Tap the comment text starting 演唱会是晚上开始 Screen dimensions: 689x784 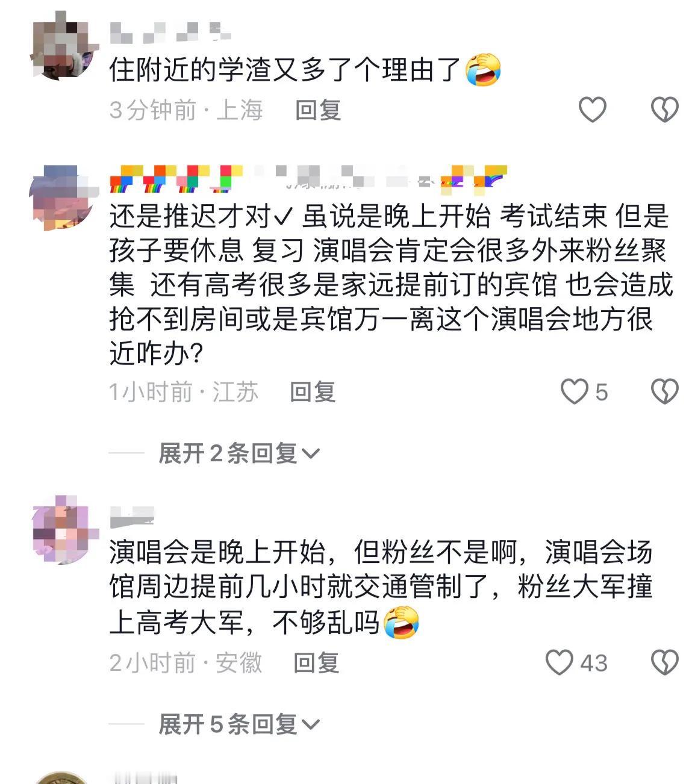point(381,586)
